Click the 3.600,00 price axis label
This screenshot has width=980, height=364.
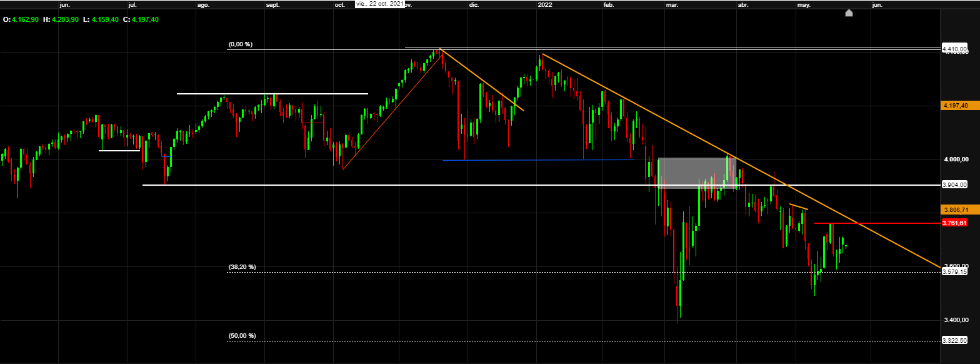[x=956, y=266]
